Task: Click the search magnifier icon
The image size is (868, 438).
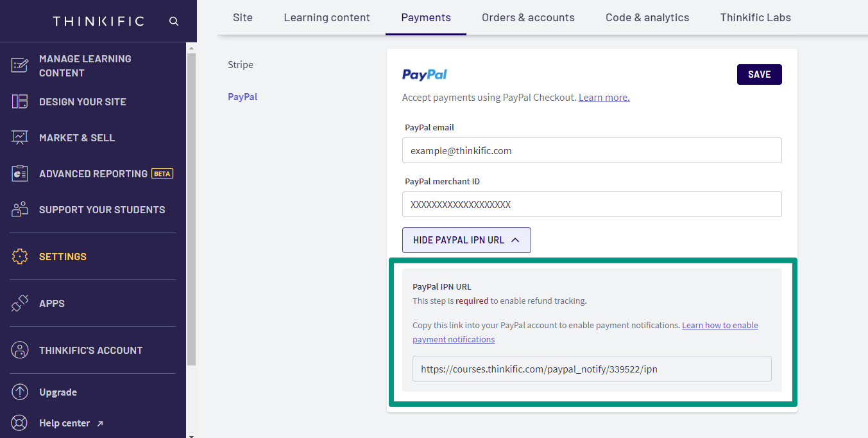Action: click(x=173, y=21)
